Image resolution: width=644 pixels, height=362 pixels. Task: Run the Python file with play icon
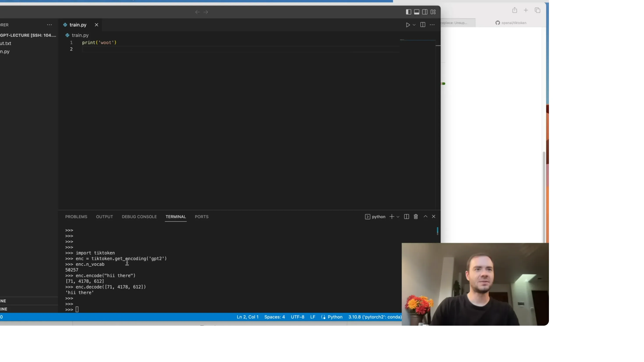(408, 25)
